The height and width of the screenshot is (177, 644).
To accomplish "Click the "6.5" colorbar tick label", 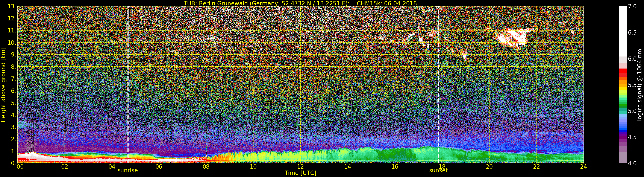I will pos(632,33).
